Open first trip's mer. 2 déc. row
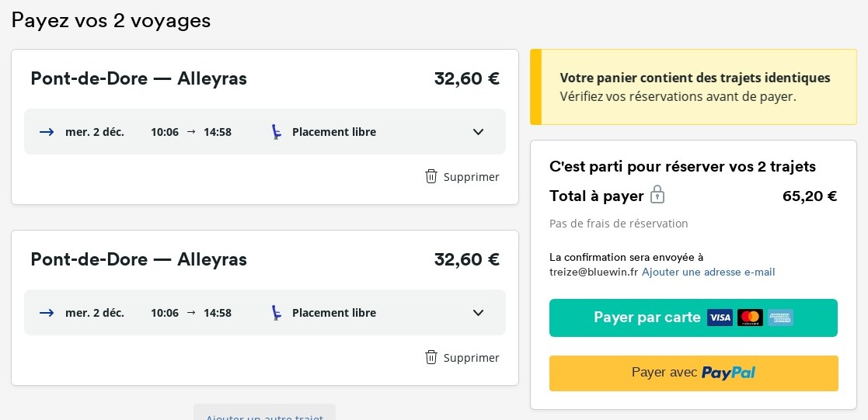868x420 pixels. click(x=265, y=132)
